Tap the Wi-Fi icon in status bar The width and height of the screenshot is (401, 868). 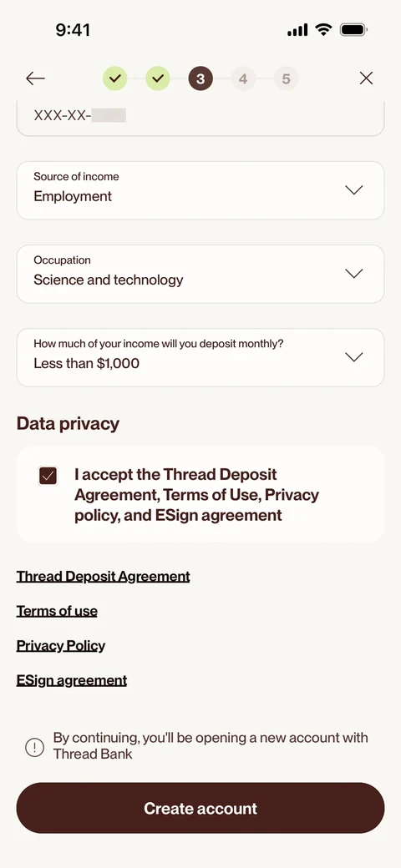click(x=323, y=30)
